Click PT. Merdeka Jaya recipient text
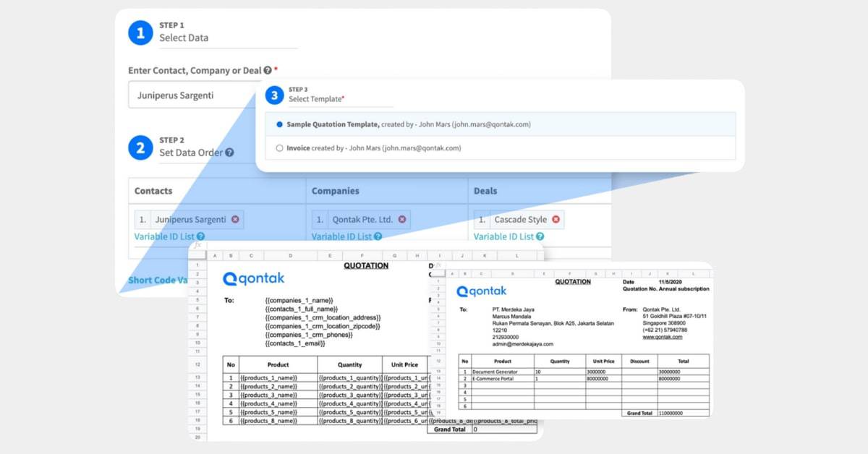Image resolution: width=868 pixels, height=454 pixels. tap(513, 309)
